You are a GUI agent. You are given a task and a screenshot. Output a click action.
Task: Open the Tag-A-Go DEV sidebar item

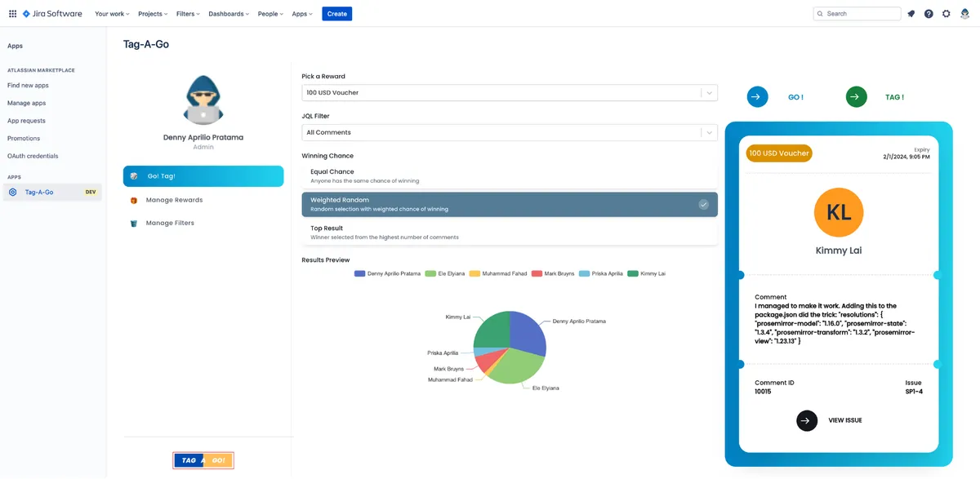pos(52,193)
